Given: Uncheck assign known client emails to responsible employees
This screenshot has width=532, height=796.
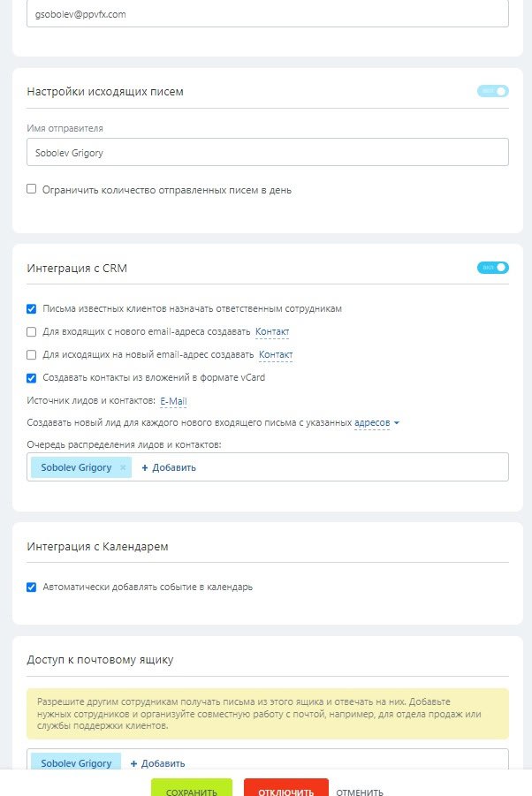Looking at the screenshot, I should click(x=32, y=309).
